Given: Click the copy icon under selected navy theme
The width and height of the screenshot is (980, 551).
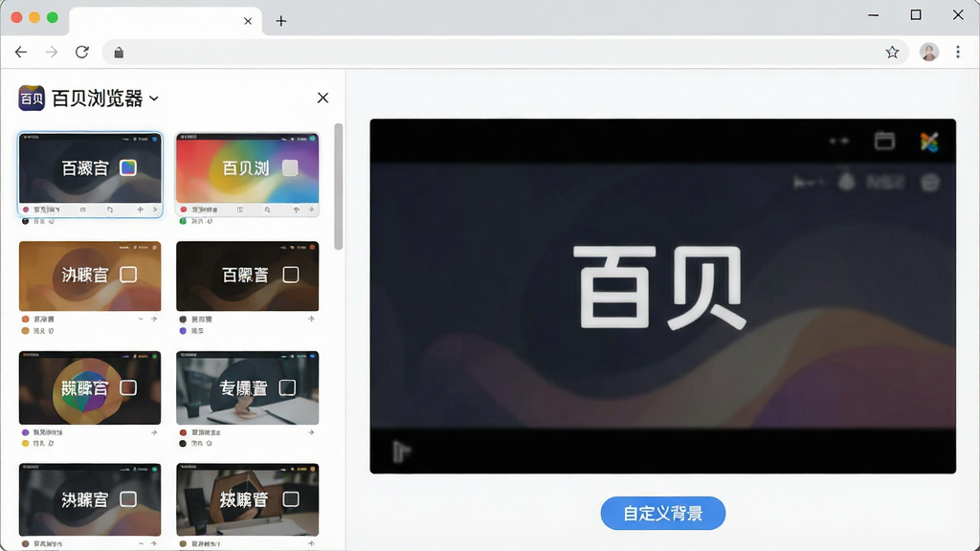Looking at the screenshot, I should [110, 209].
